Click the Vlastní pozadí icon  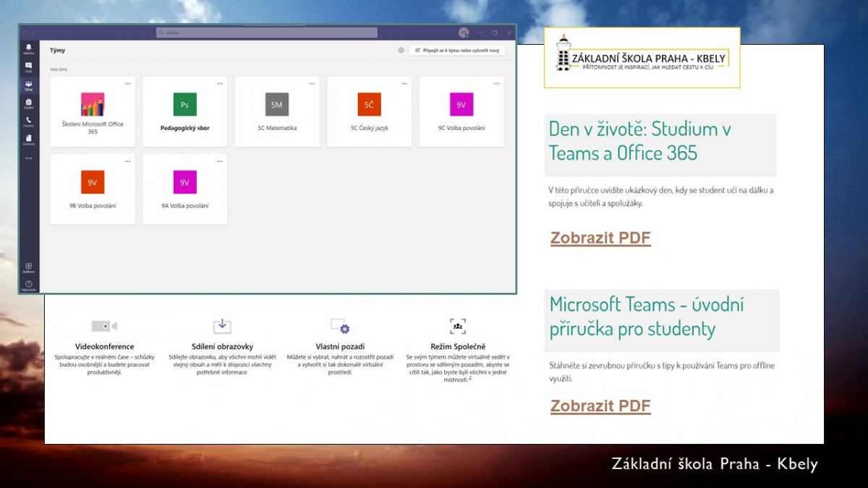click(x=340, y=326)
